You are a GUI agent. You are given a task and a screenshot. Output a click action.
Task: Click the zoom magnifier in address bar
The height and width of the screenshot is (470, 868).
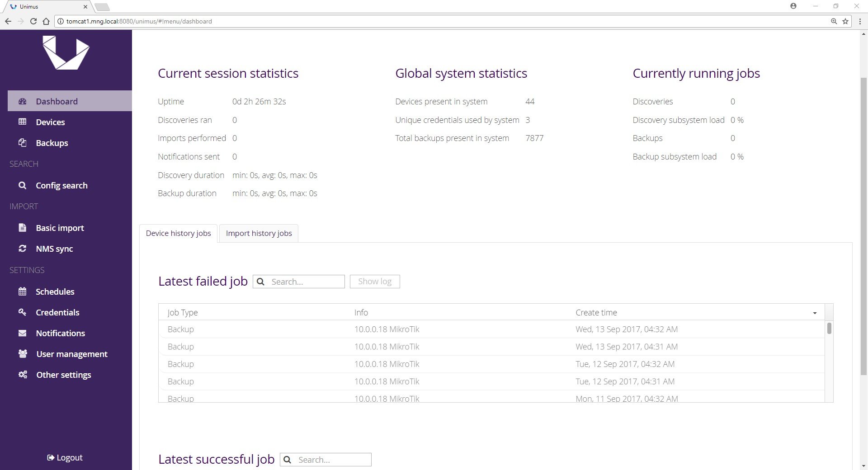[834, 21]
